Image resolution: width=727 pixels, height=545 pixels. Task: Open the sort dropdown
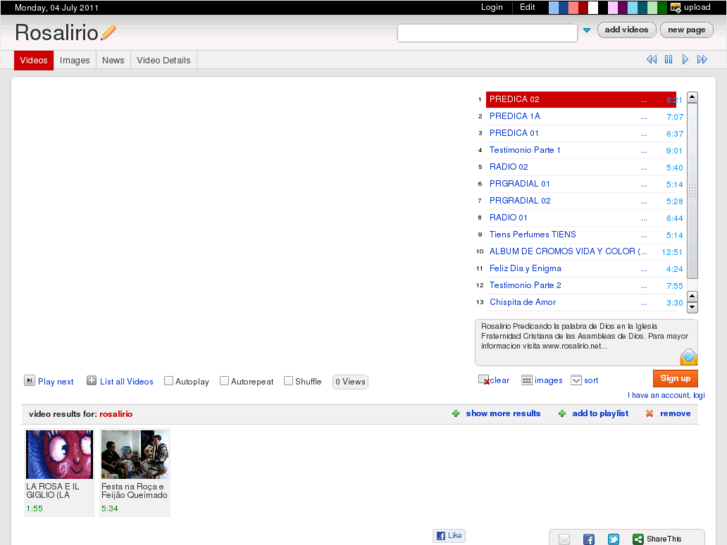click(576, 380)
